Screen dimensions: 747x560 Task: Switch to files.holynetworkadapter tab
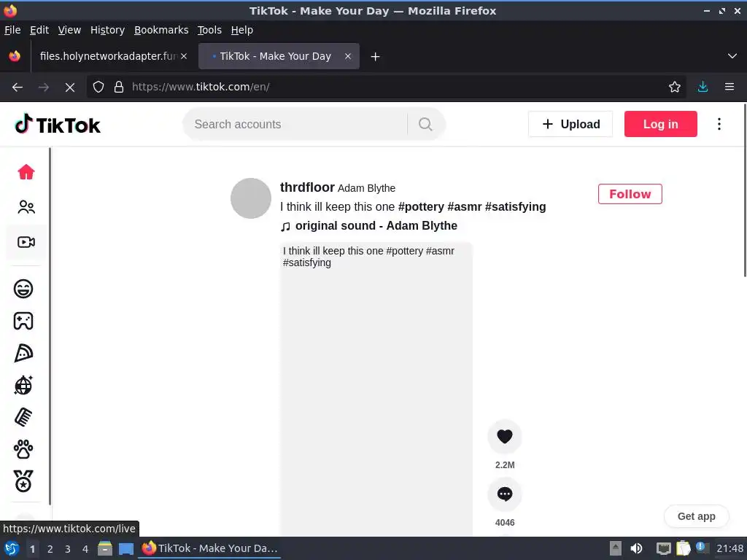pyautogui.click(x=109, y=56)
